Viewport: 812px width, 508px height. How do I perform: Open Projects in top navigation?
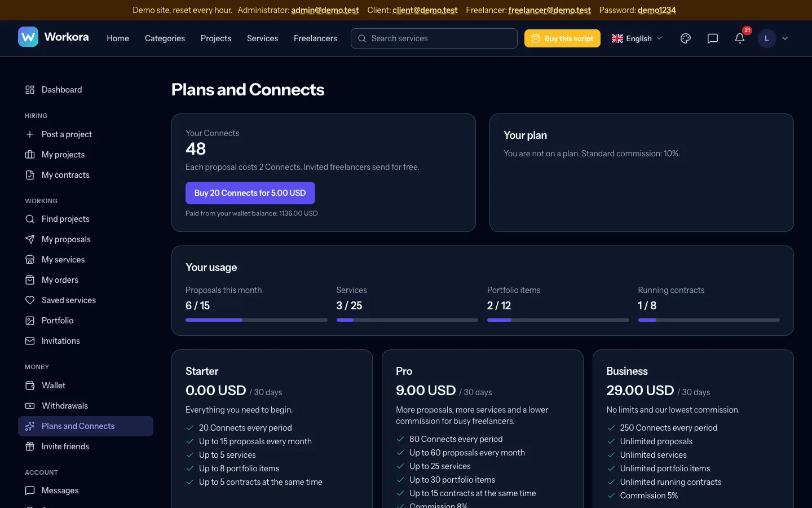click(216, 38)
